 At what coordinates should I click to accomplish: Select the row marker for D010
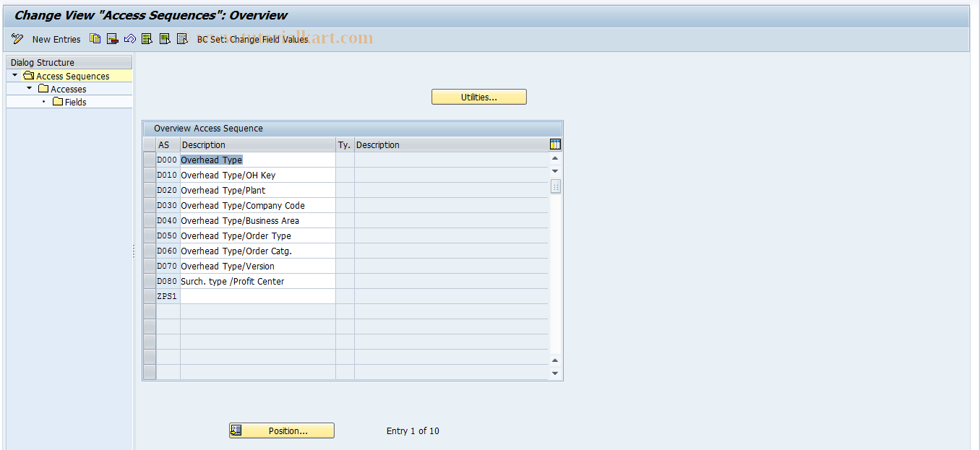click(150, 175)
